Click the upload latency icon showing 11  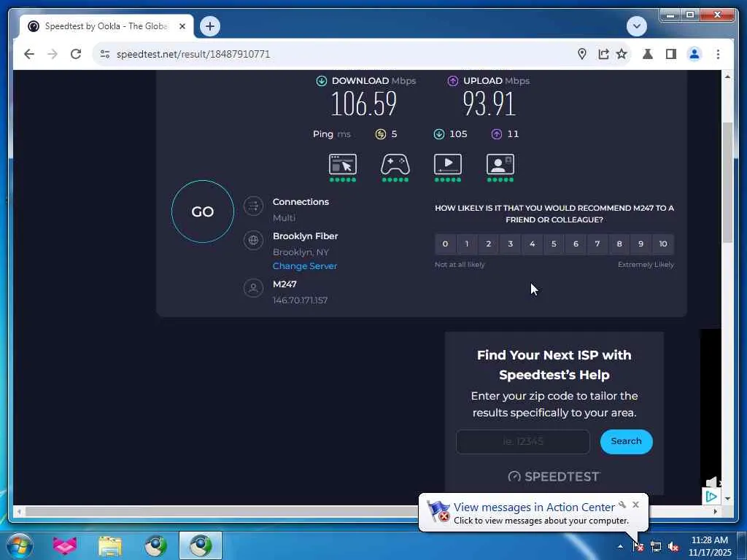[x=496, y=134]
